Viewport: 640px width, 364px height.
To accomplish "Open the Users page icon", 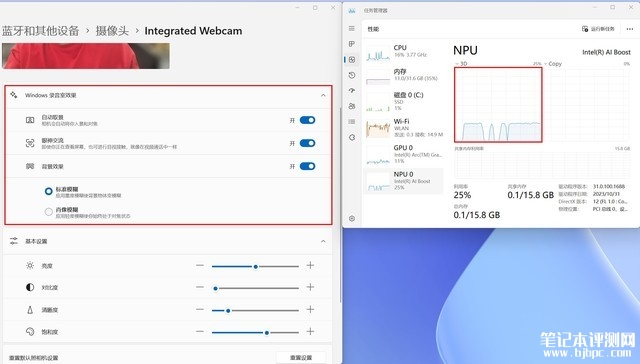I will pos(352,106).
